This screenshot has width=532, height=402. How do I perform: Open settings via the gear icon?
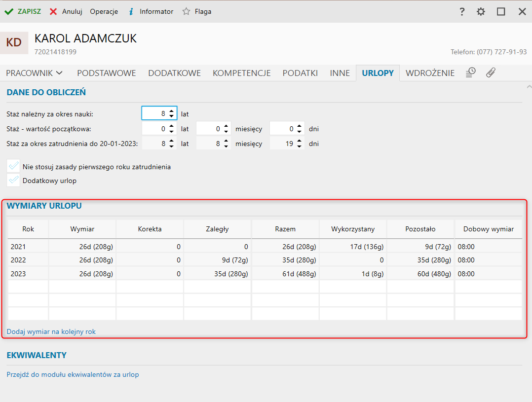click(x=481, y=11)
